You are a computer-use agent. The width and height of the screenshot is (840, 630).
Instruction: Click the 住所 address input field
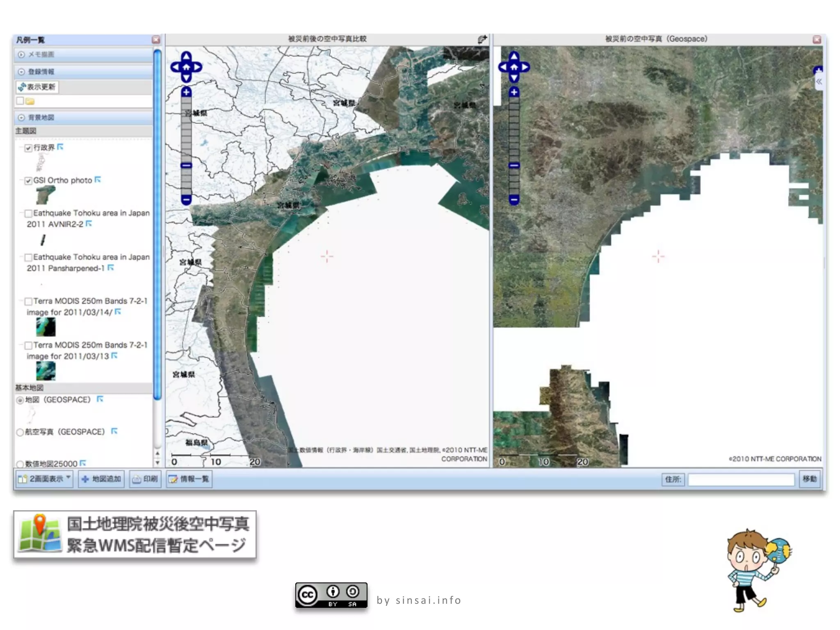click(x=741, y=479)
